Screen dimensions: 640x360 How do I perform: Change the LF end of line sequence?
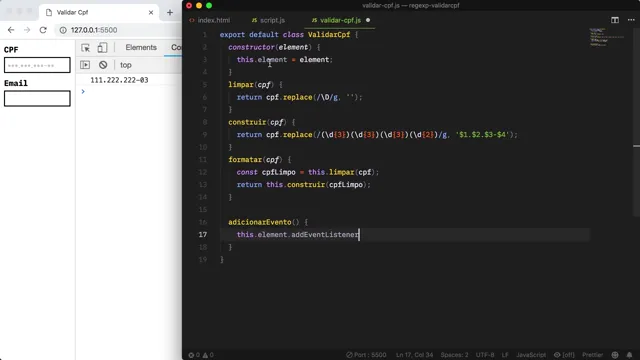(x=505, y=355)
